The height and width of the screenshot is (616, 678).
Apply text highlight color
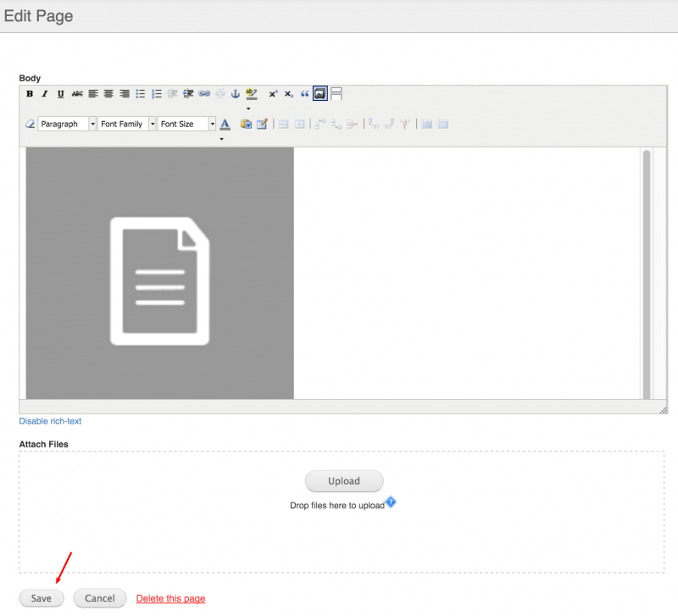pos(251,94)
